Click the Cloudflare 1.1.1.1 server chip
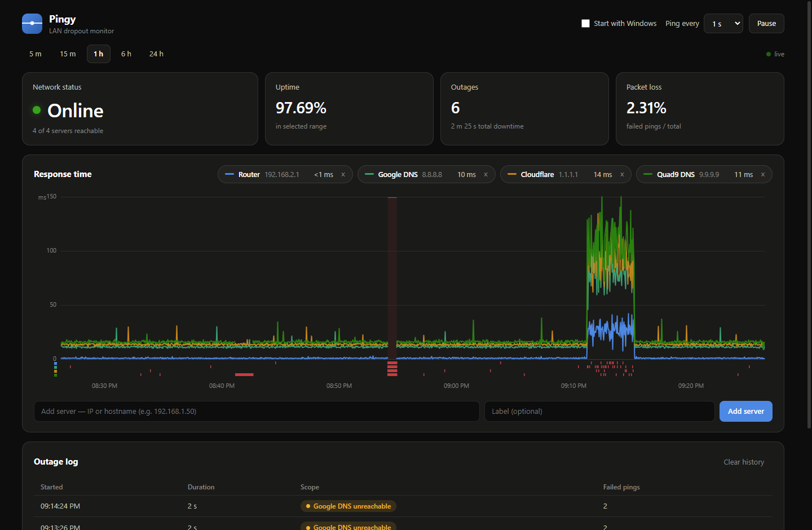812x530 pixels. pos(566,175)
